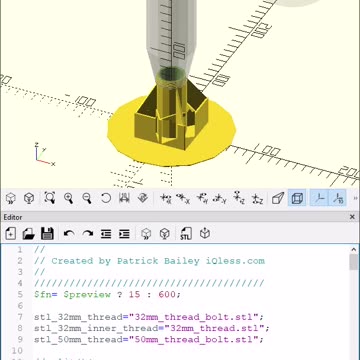Select the measure distance tool
The height and width of the screenshot is (360, 360).
[x=124, y=199]
